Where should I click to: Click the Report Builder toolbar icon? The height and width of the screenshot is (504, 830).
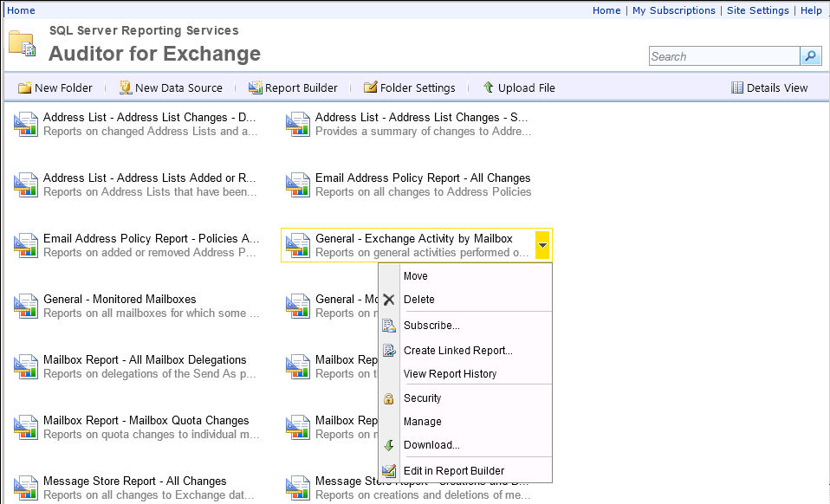(256, 87)
